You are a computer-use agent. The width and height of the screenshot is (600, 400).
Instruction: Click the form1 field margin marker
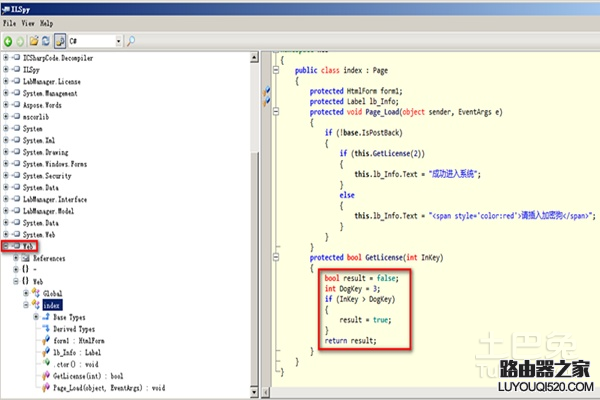[x=266, y=91]
